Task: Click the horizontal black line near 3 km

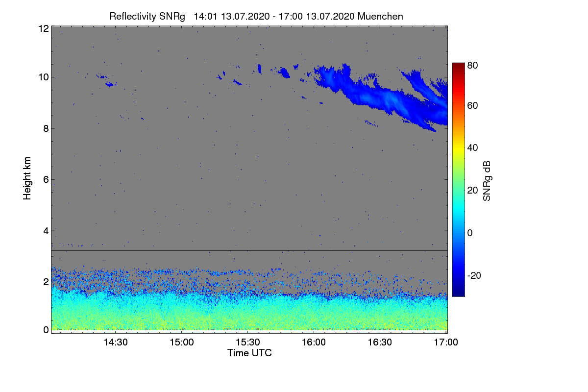Action: pyautogui.click(x=249, y=250)
